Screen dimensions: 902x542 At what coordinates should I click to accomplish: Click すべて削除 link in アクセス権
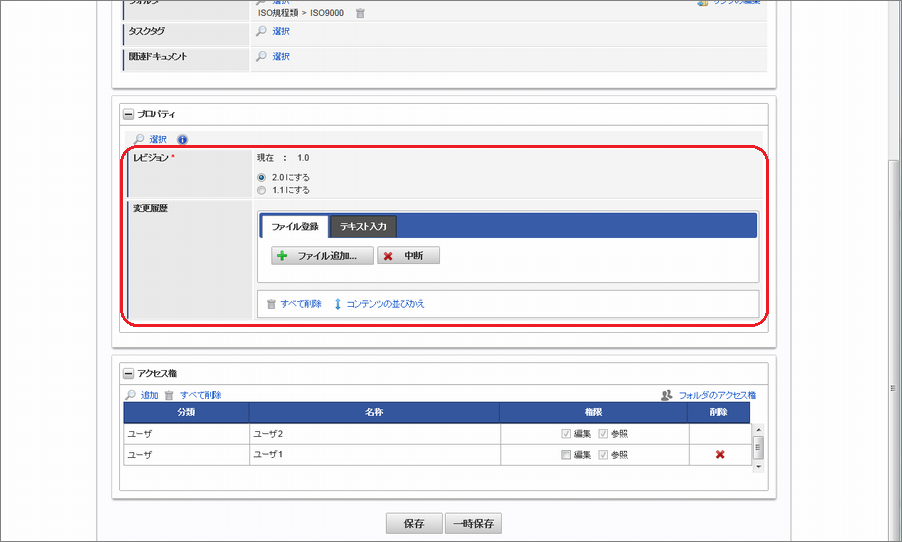[200, 395]
